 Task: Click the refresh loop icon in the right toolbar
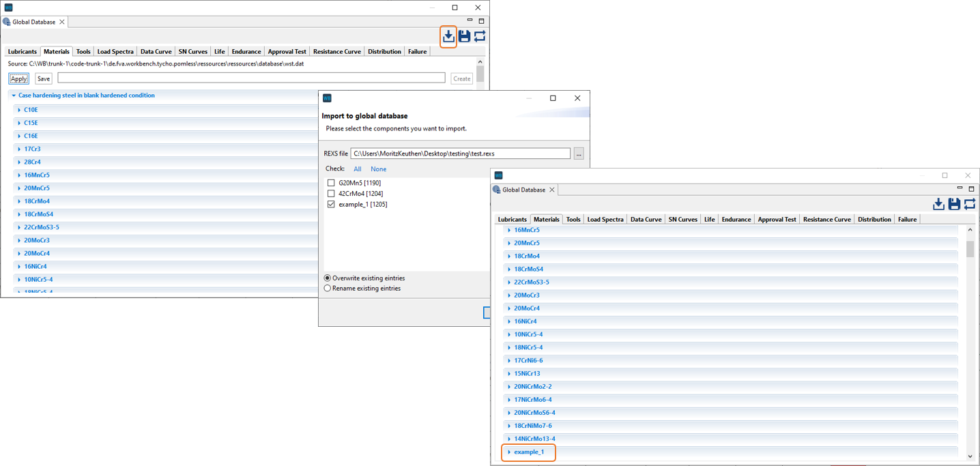click(970, 204)
